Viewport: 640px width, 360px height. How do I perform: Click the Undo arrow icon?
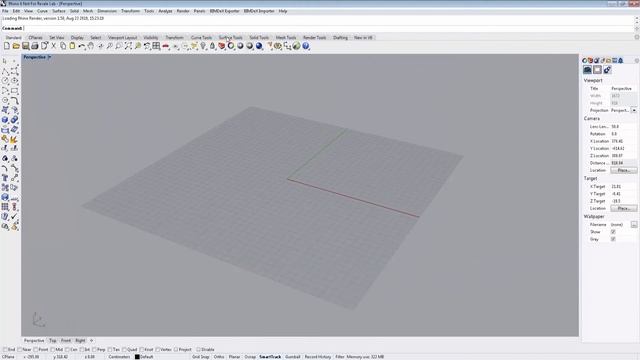[x=82, y=46]
